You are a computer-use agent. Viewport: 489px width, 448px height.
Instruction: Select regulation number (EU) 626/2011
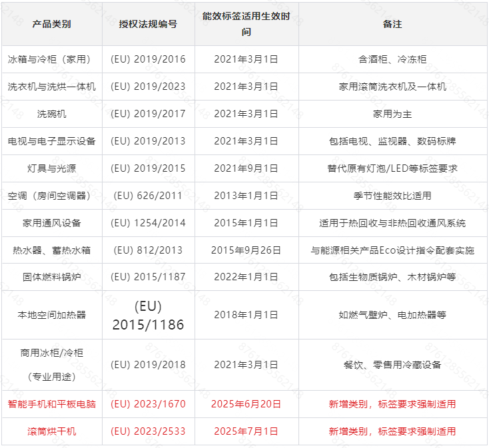148,196
